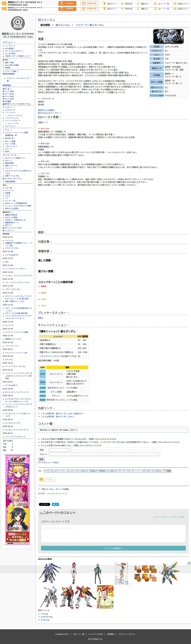The height and width of the screenshot is (644, 191).
Task: Click the 投稿 submit button
Action: tap(41, 459)
